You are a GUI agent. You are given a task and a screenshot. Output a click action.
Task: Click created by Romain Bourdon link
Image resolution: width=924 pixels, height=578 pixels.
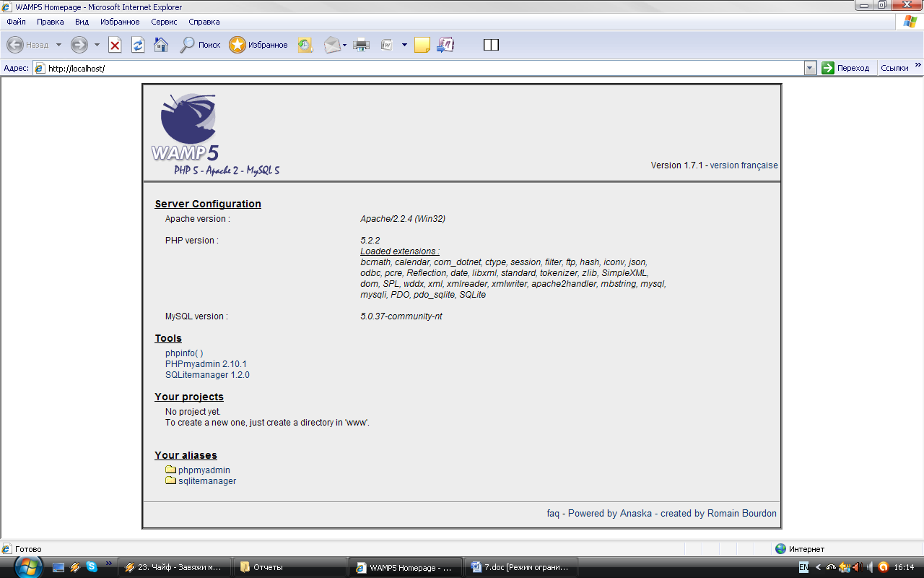point(718,514)
